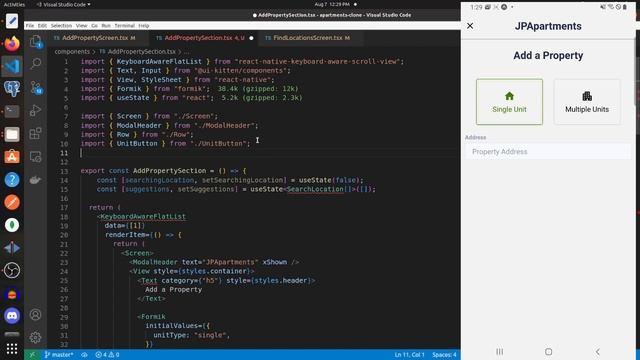This screenshot has width=640, height=360.
Task: Open Docker view in activity bar
Action: click(x=36, y=180)
